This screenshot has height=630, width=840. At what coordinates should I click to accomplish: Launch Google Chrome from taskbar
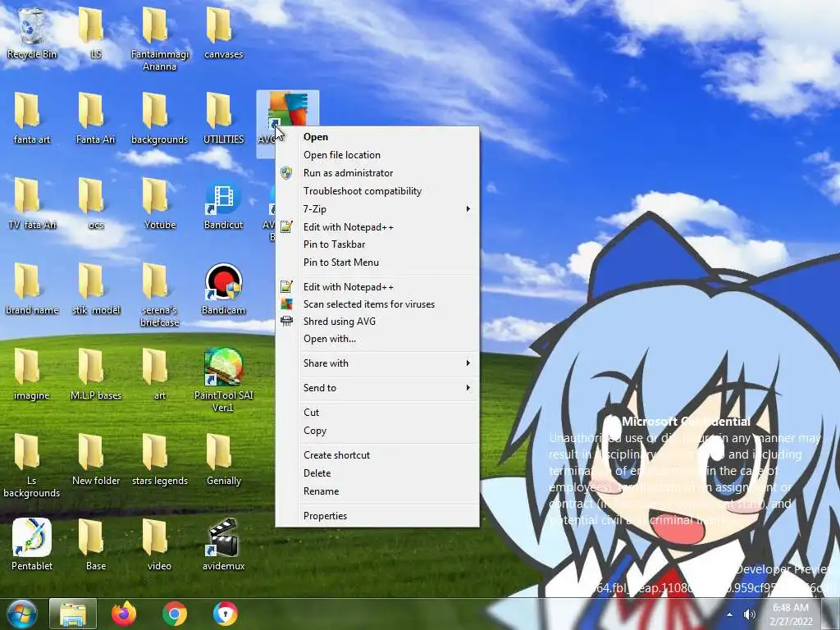(x=175, y=614)
